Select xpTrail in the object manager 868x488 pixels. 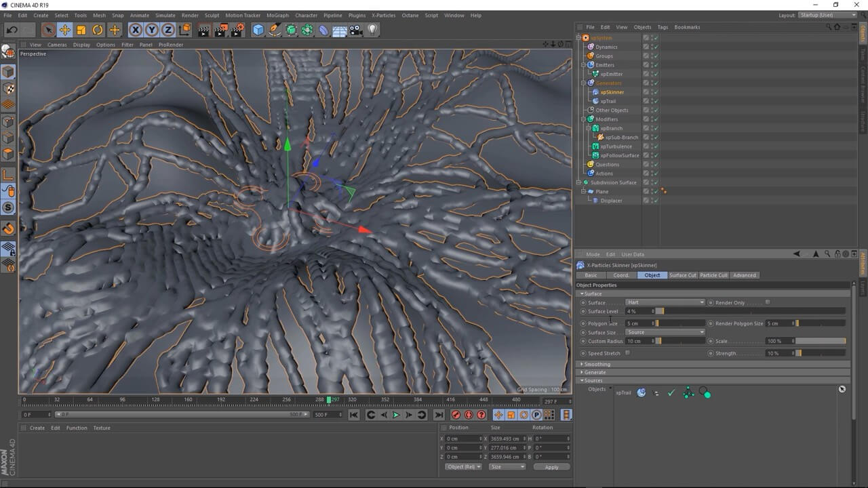608,101
